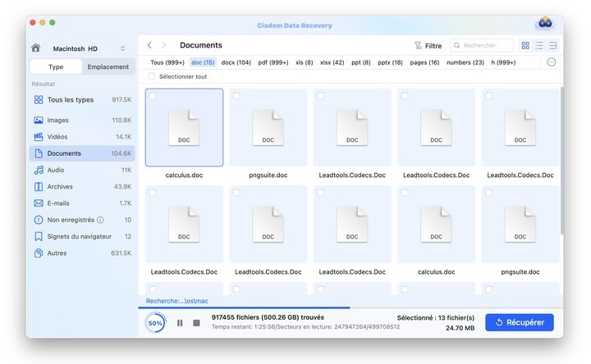Viewport: 591px width, 364px height.
Task: Filter by pdf (999+) file type
Action: (273, 62)
